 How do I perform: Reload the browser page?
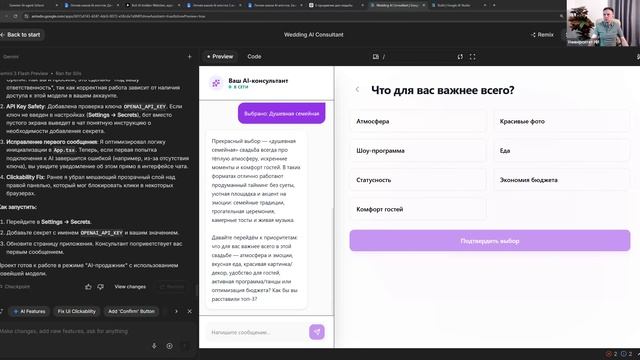pyautogui.click(x=16, y=16)
